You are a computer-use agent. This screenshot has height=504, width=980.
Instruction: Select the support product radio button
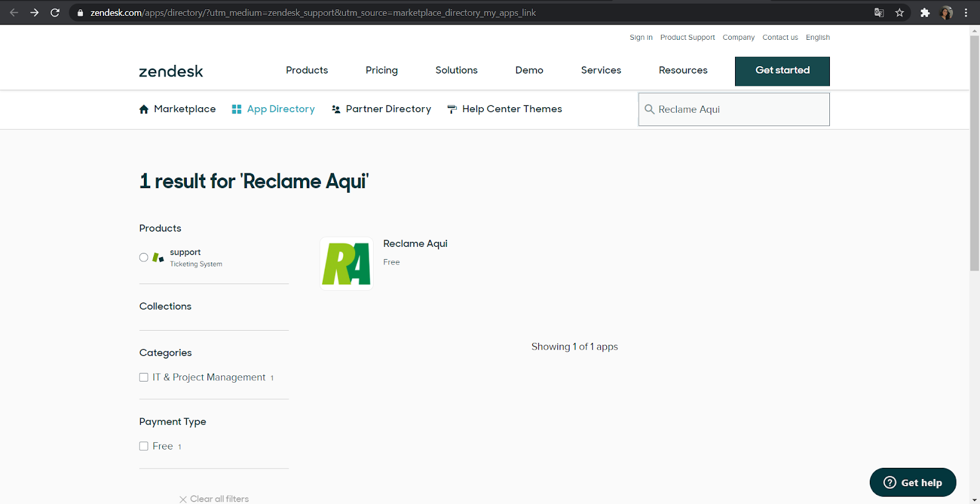tap(143, 257)
